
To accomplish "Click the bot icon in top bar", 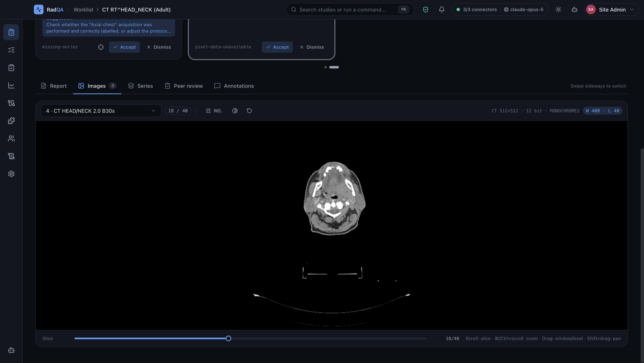I will tap(574, 10).
